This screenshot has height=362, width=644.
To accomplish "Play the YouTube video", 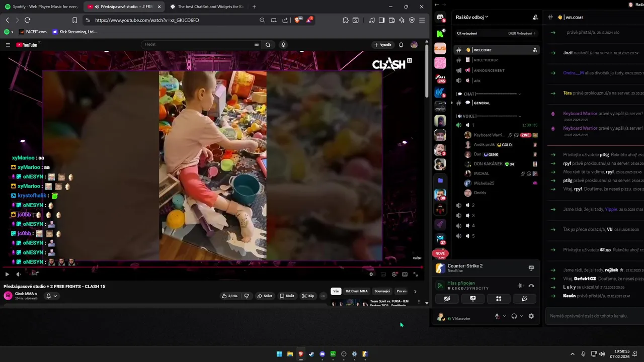I will 7,274.
